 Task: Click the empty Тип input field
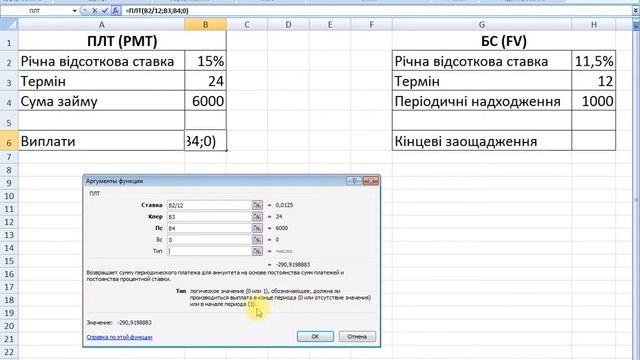click(209, 251)
